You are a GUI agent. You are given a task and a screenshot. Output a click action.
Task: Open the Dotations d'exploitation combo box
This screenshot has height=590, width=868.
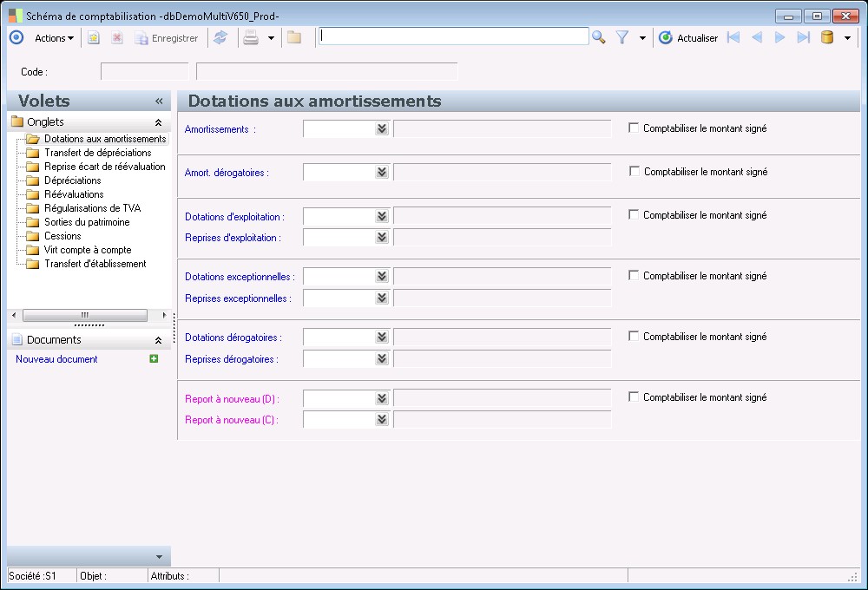coord(382,216)
